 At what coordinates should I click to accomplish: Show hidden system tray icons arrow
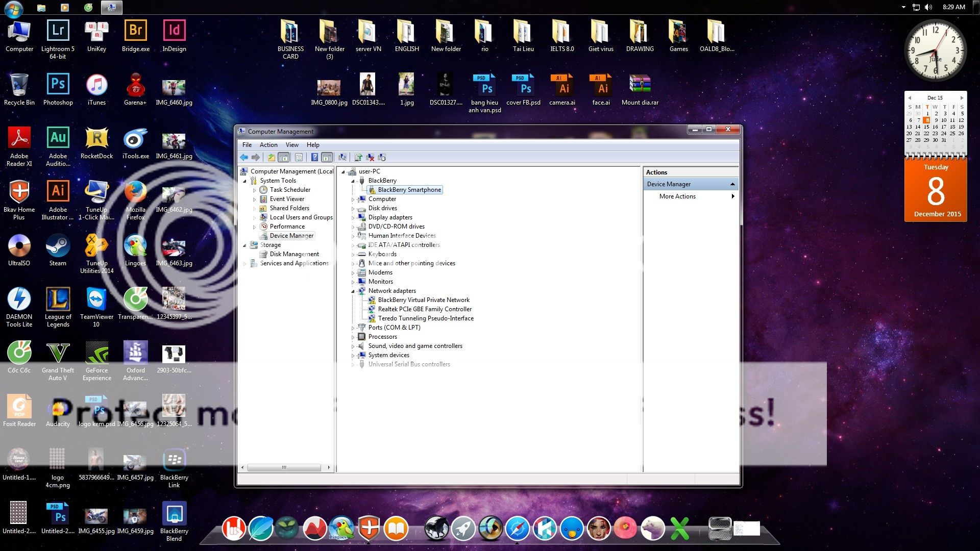903,7
